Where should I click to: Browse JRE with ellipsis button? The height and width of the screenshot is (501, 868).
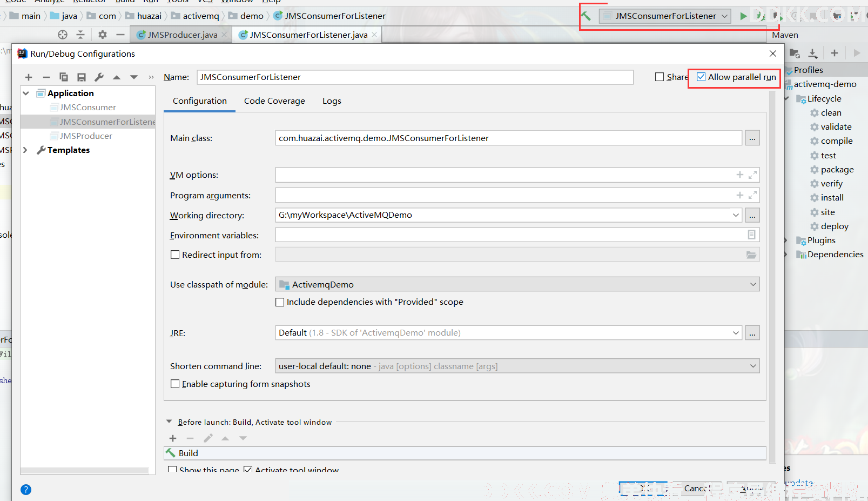click(752, 333)
